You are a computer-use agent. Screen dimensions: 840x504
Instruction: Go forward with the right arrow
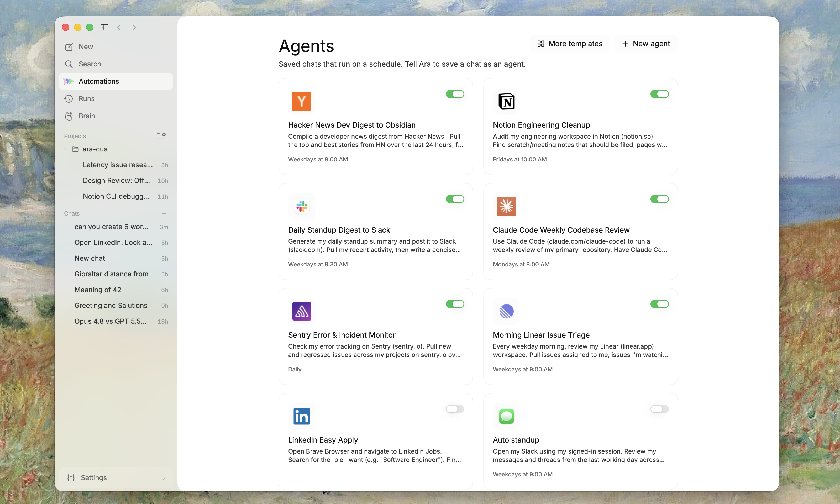click(x=134, y=28)
